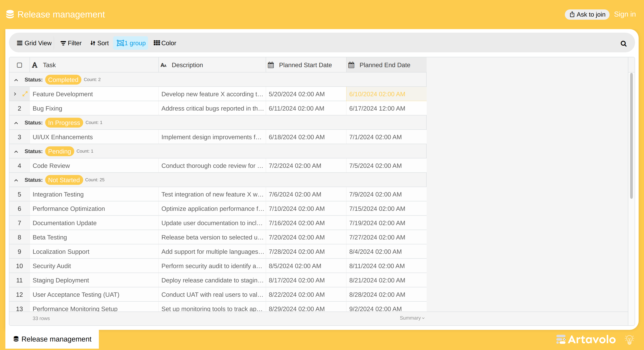Select the Integration Testing task cell

point(94,194)
